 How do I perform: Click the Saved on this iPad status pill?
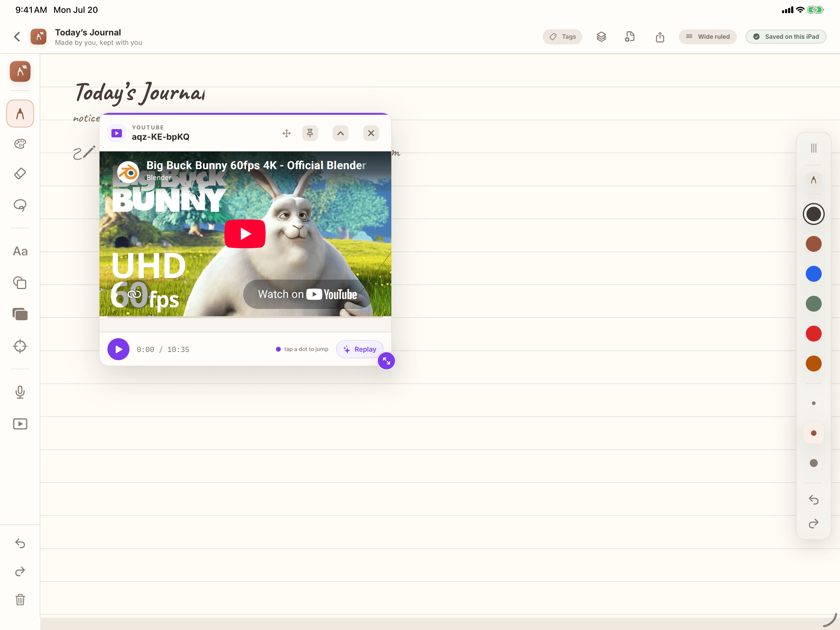(786, 36)
